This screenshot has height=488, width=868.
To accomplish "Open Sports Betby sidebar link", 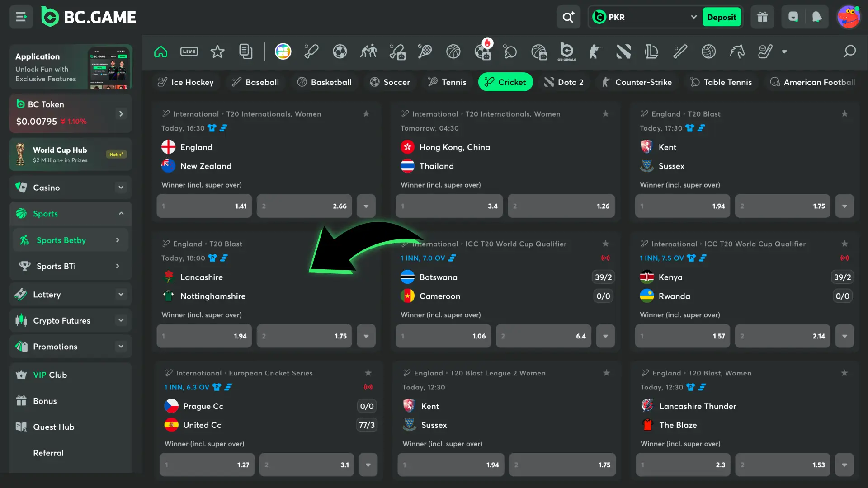I will [x=71, y=240].
